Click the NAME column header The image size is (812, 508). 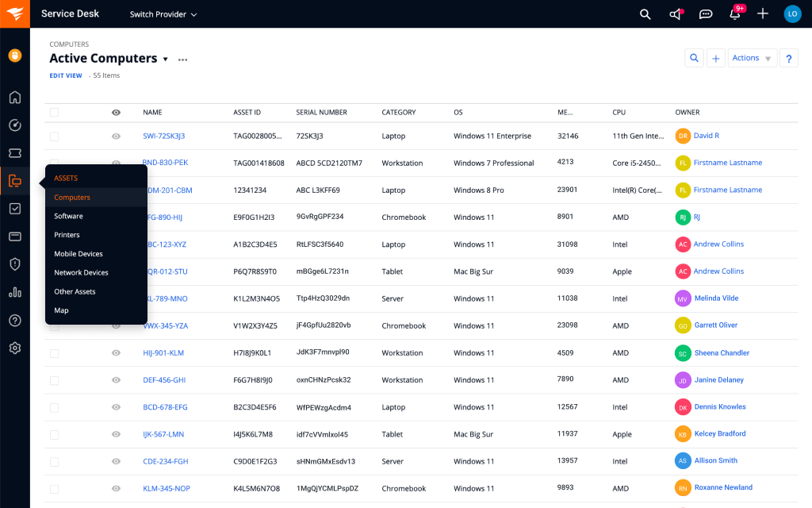click(x=152, y=113)
